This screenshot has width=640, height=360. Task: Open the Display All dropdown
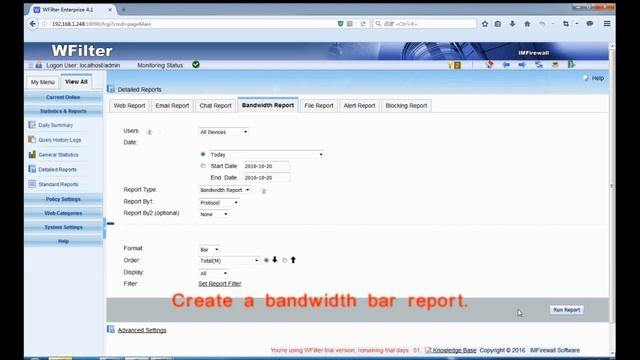213,273
